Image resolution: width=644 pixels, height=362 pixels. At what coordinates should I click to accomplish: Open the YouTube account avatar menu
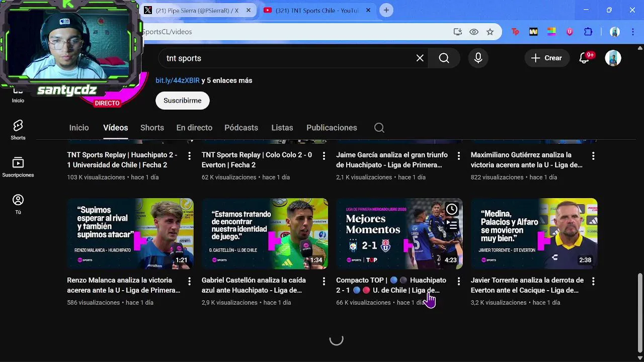[x=613, y=58]
